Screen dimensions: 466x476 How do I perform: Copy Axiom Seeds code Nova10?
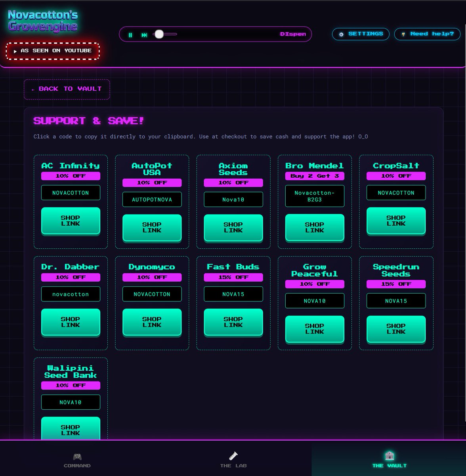click(x=233, y=200)
